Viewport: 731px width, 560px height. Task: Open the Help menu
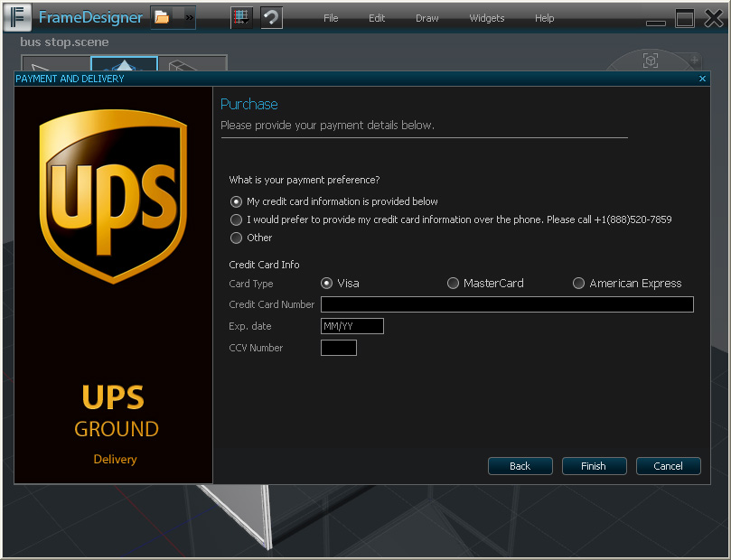pyautogui.click(x=544, y=18)
